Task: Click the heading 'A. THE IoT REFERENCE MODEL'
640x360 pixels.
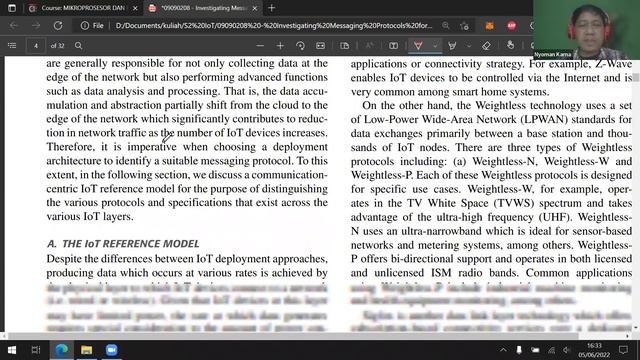Action: (123, 244)
